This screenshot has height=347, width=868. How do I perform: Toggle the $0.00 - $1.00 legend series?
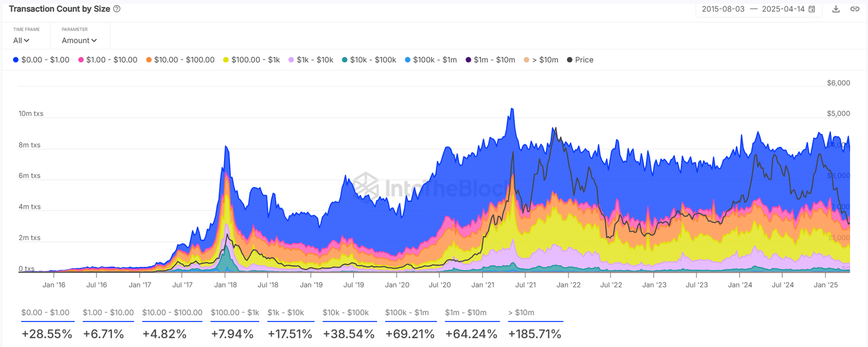[x=41, y=60]
